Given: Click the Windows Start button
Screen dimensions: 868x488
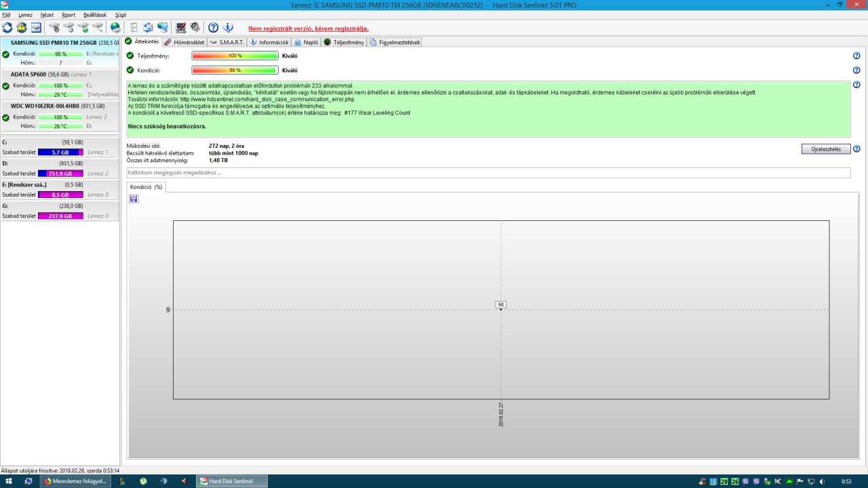Looking at the screenshot, I should (9, 481).
